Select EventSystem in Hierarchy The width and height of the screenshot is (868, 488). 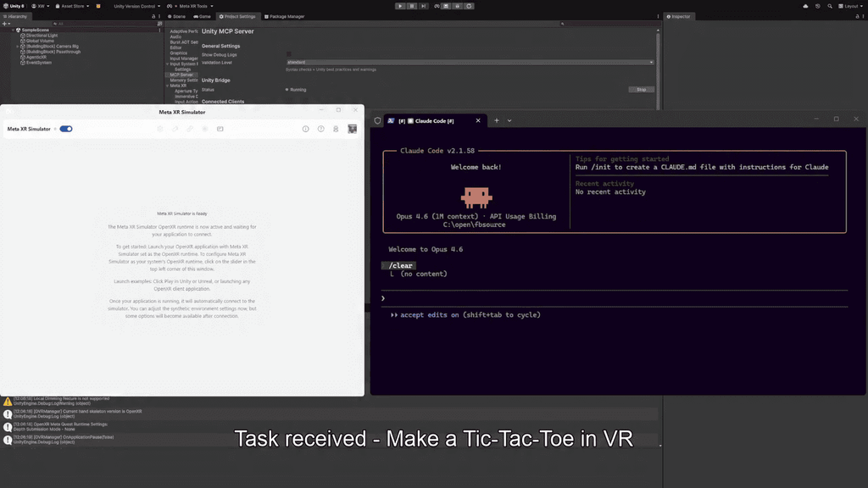(x=39, y=63)
